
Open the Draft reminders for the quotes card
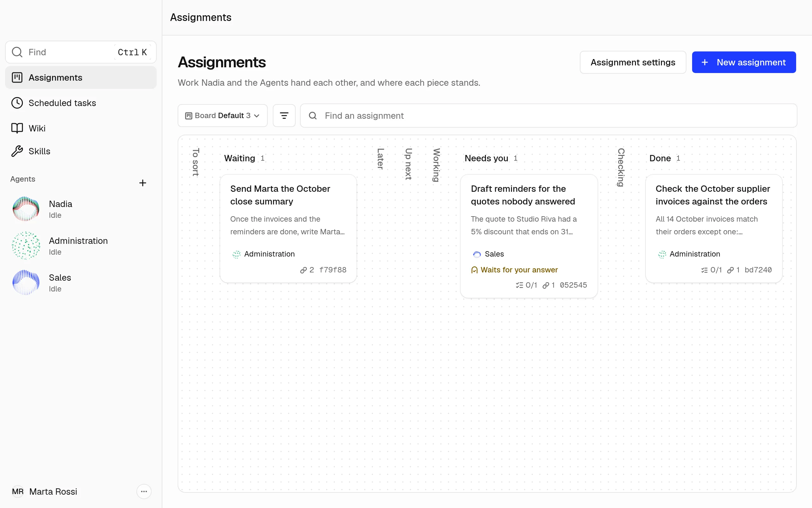coord(529,236)
